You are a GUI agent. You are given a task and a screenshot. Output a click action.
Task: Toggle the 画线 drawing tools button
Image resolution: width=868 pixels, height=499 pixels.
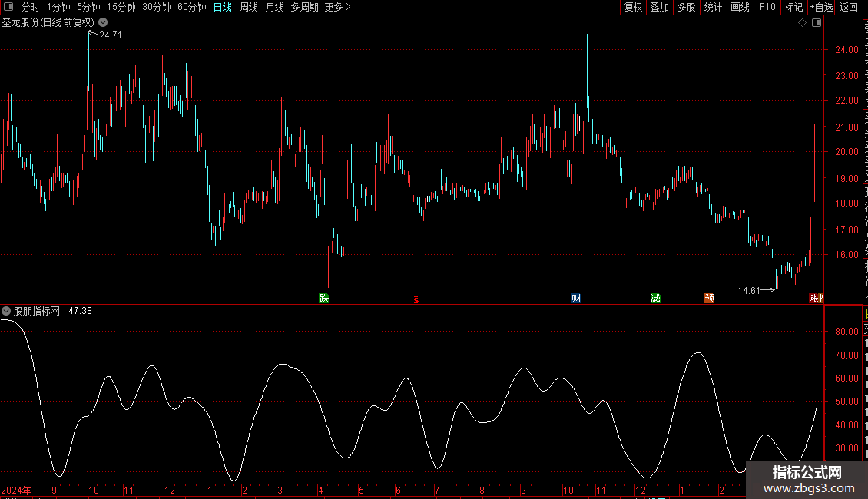click(740, 7)
